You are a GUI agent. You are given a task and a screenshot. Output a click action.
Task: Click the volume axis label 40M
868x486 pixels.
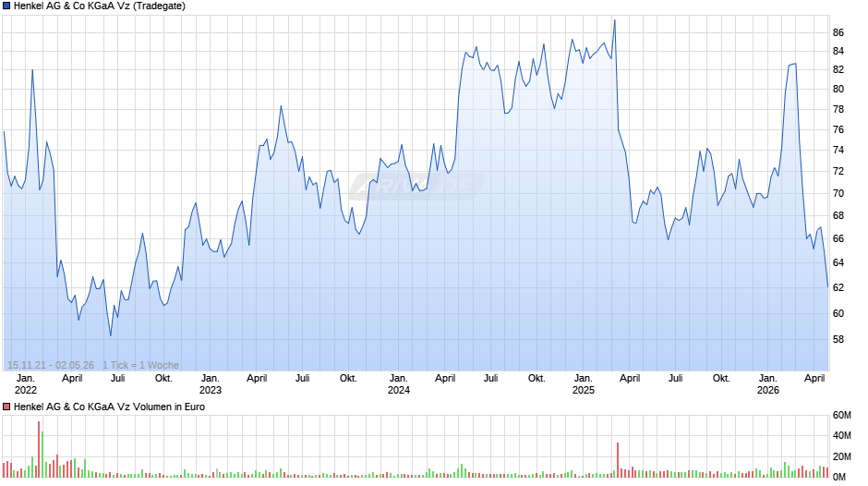841,435
